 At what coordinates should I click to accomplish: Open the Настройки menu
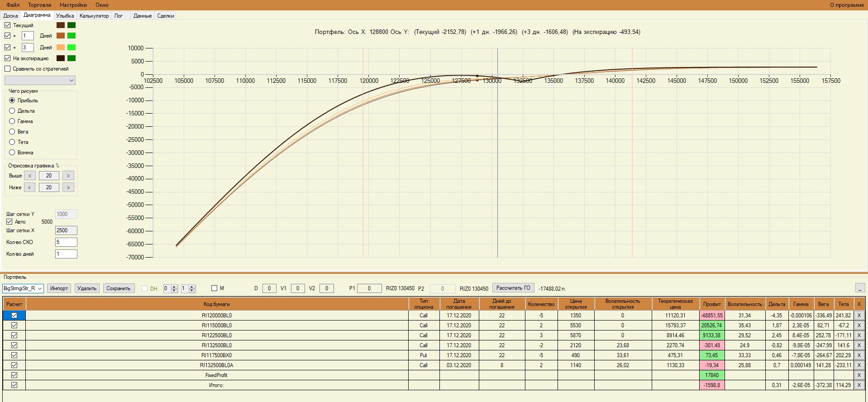pos(73,5)
